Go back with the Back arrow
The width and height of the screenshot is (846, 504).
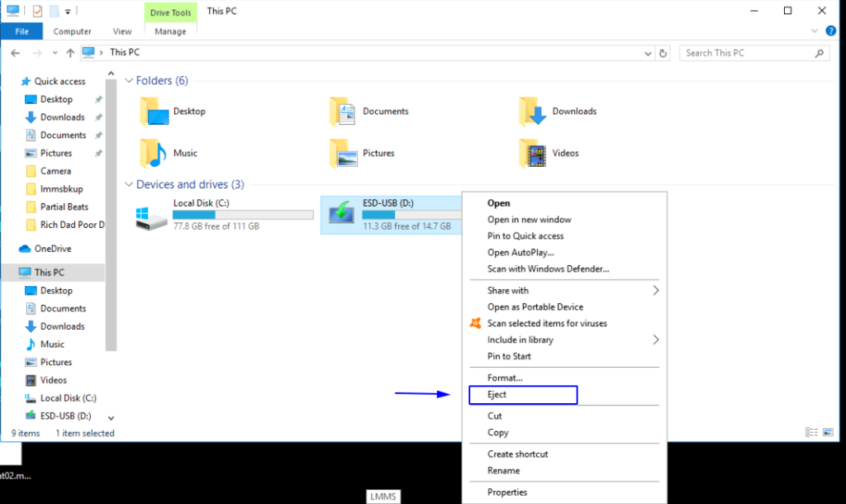coord(15,53)
